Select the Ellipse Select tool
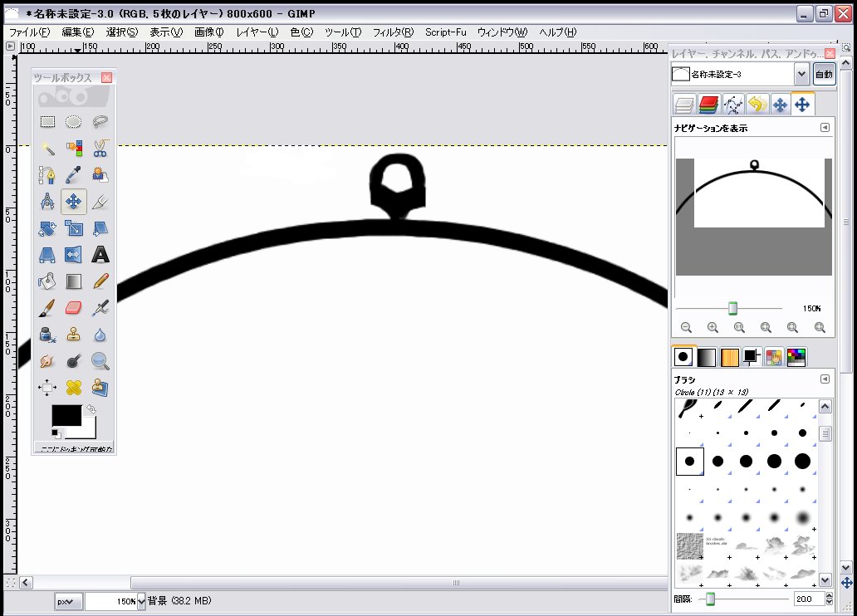The height and width of the screenshot is (616, 857). (x=74, y=121)
